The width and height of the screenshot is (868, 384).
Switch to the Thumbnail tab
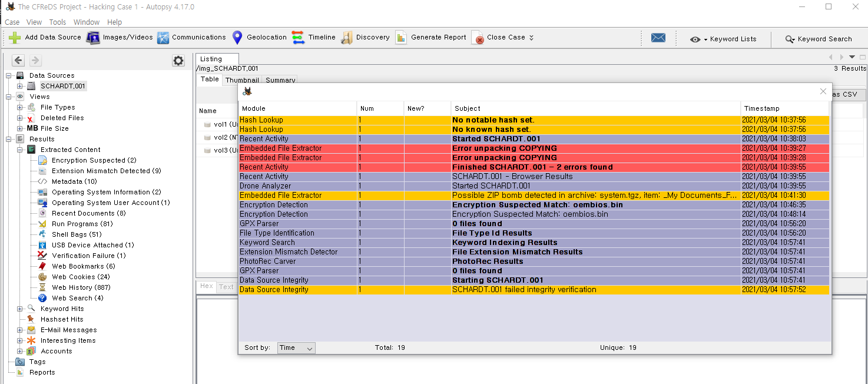[x=242, y=80]
